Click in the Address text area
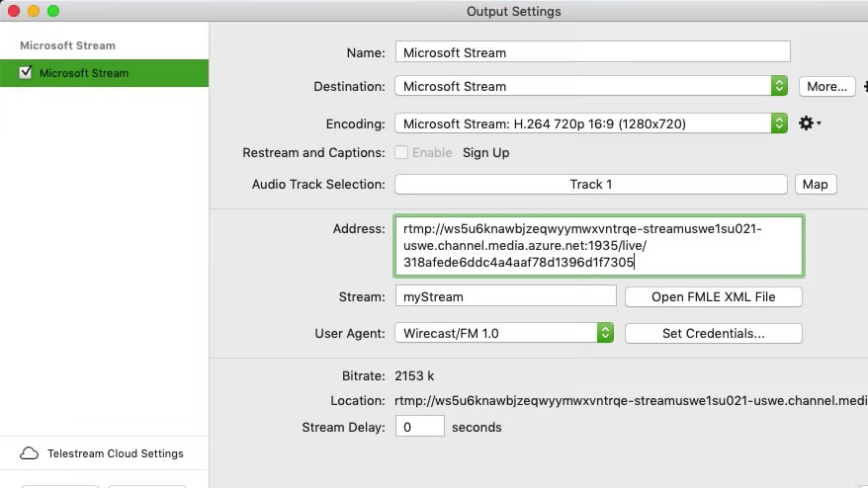The image size is (868, 488). 599,246
